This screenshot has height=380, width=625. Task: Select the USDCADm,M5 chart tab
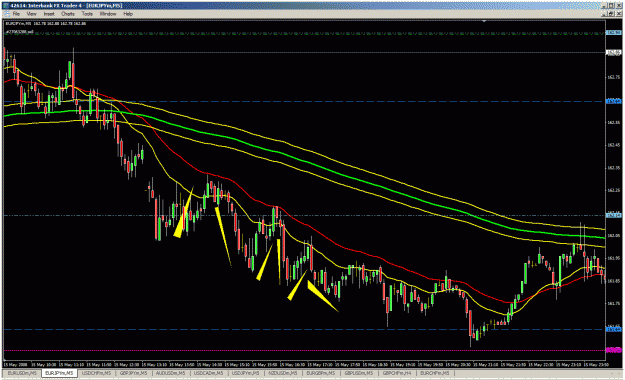pyautogui.click(x=208, y=373)
